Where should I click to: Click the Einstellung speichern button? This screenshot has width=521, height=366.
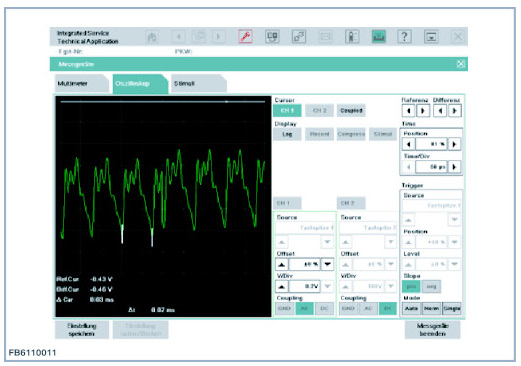point(82,330)
